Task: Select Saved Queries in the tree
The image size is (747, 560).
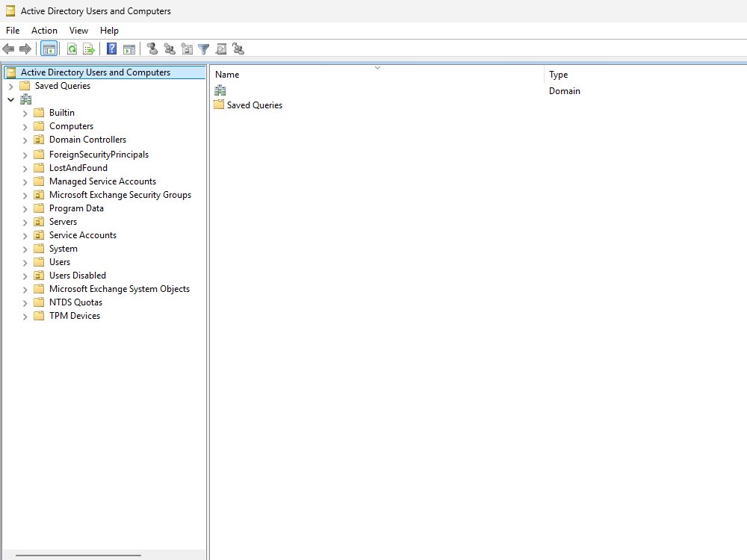Action: 63,86
